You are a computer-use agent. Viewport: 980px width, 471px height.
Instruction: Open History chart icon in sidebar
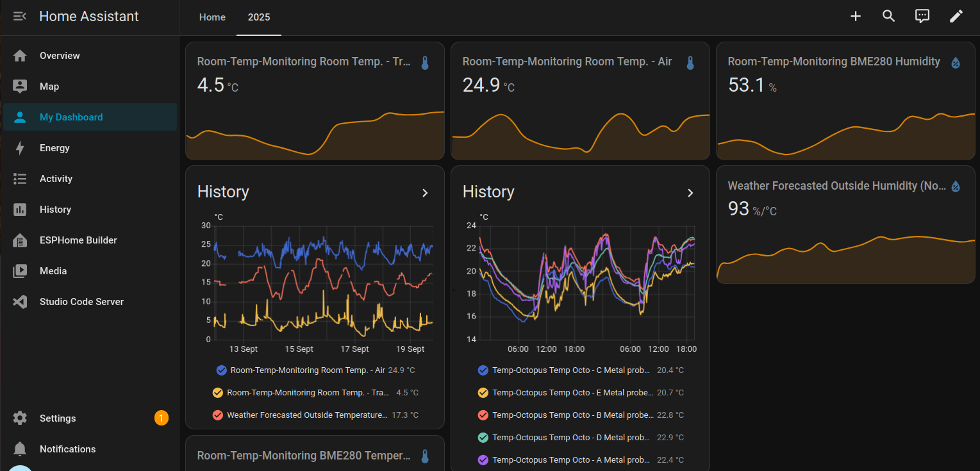pyautogui.click(x=20, y=210)
